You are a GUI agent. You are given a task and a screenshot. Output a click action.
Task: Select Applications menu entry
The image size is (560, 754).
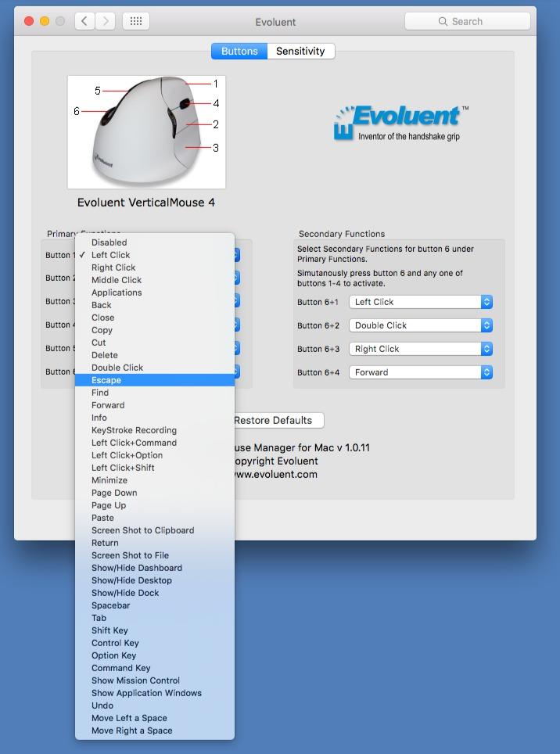155,293
